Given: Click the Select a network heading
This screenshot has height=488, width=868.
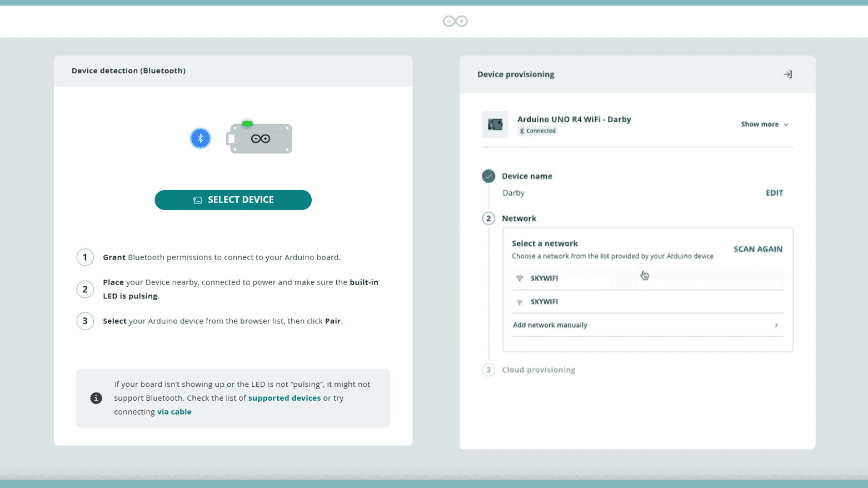Looking at the screenshot, I should [x=545, y=243].
